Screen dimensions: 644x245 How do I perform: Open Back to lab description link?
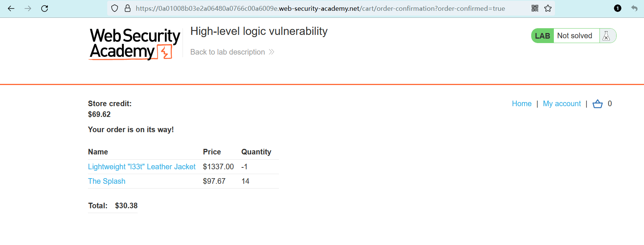(227, 52)
